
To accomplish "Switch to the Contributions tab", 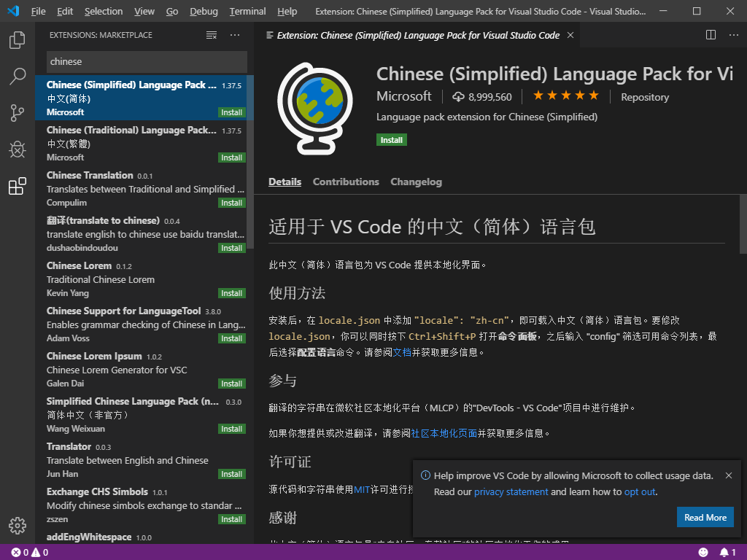I will (346, 182).
